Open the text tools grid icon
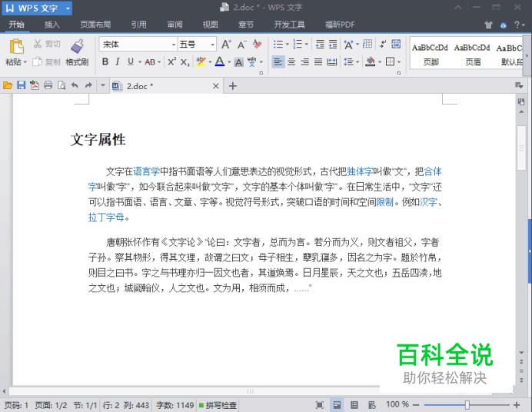This screenshot has height=412, width=532. point(367,44)
